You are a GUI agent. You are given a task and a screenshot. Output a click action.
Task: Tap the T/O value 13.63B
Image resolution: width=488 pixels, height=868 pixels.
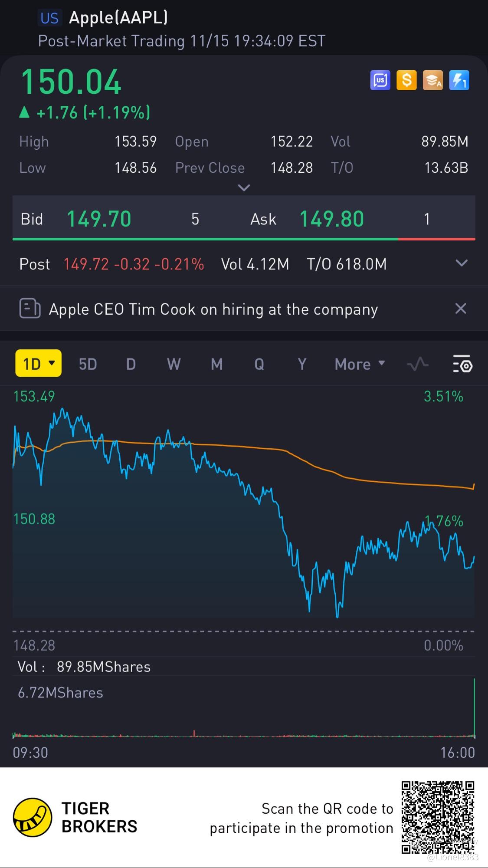446,168
